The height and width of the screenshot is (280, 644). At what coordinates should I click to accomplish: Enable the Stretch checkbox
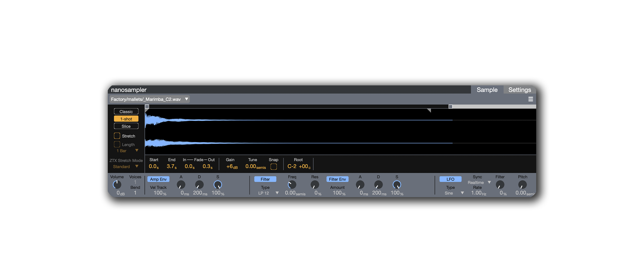117,136
